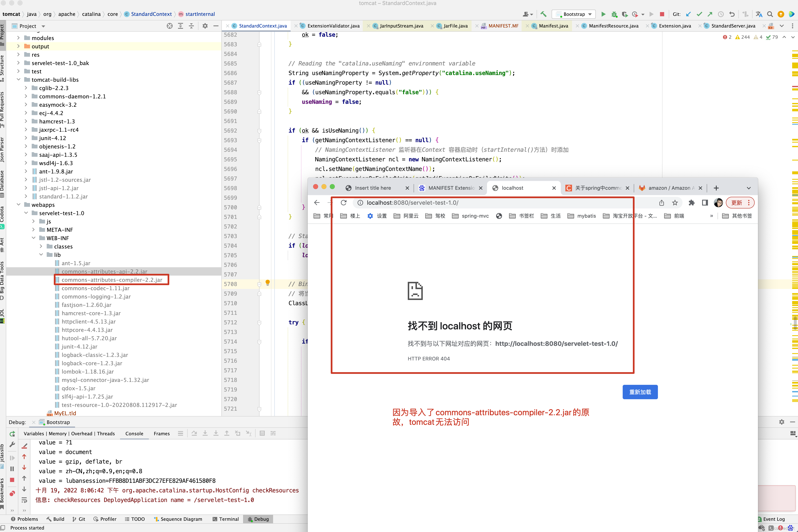798x532 pixels.
Task: Pause the program in Debug panel
Action: (x=12, y=469)
